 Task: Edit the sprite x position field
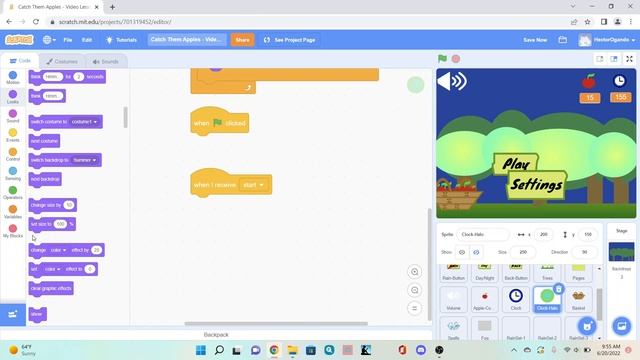[544, 234]
